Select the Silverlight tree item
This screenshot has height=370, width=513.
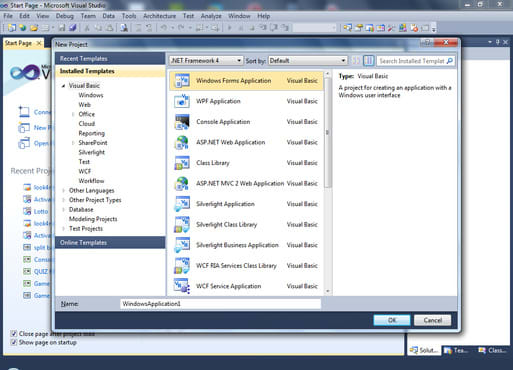[x=92, y=152]
